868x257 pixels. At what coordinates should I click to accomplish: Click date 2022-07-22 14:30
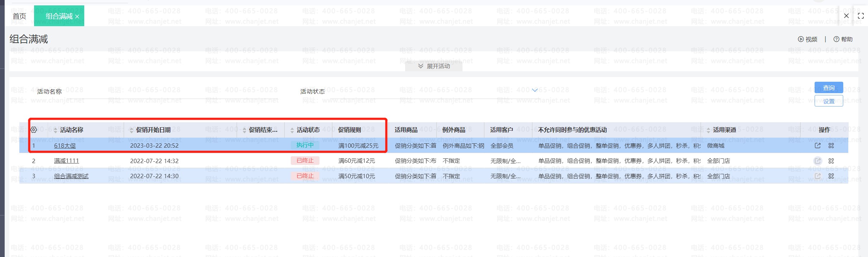tap(154, 176)
